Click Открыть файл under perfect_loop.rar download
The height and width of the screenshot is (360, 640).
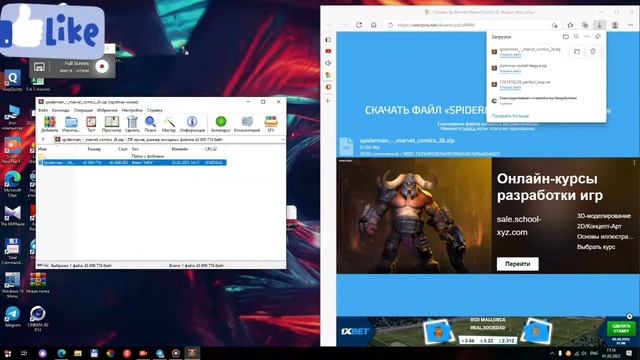[510, 87]
